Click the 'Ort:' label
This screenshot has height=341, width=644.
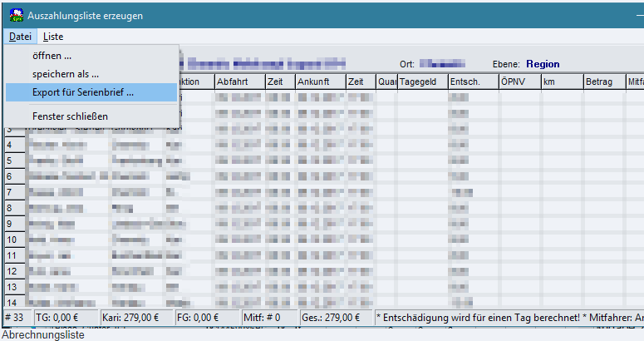[x=406, y=65]
